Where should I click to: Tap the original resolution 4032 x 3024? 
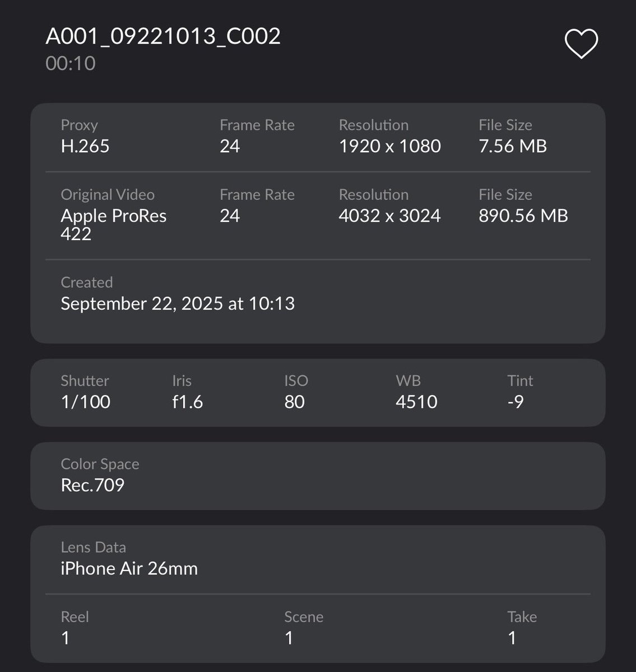coord(390,216)
